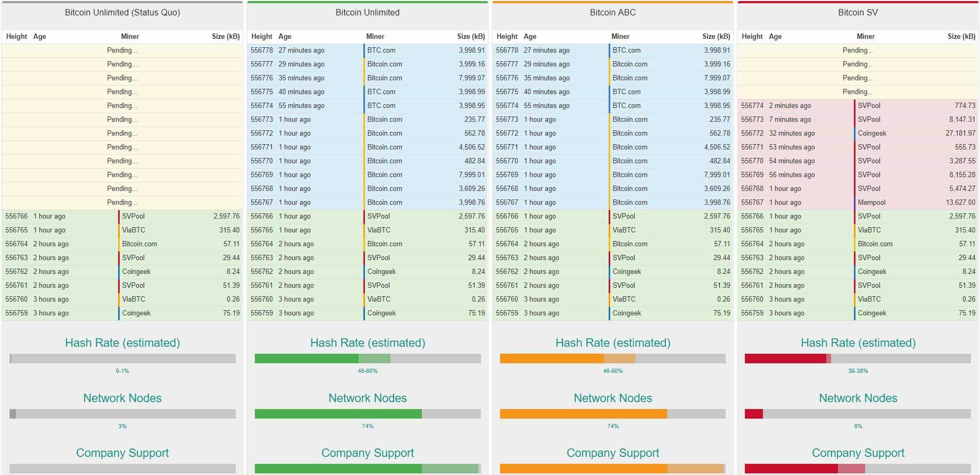
Task: Click the 2,597.76 size in Bitcoin SV table
Action: click(x=962, y=216)
